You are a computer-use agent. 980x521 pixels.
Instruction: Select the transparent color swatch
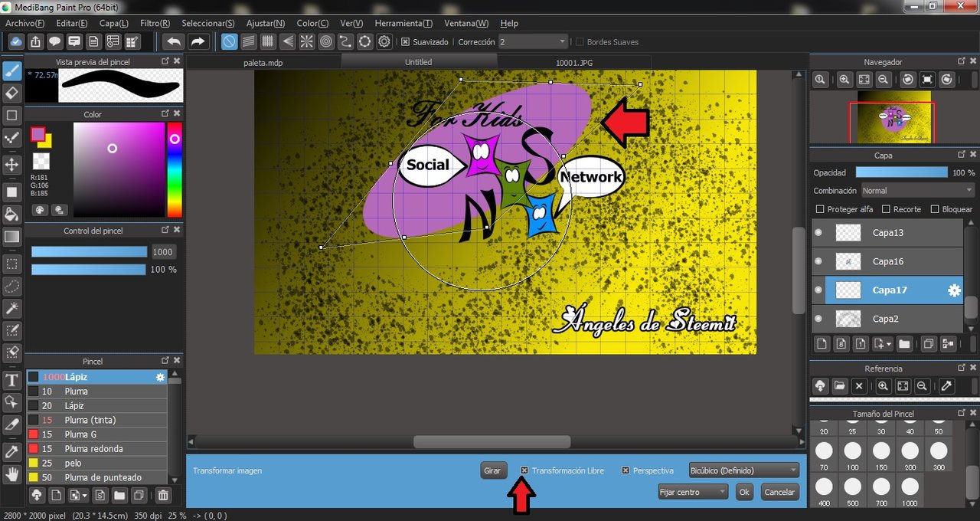click(41, 161)
